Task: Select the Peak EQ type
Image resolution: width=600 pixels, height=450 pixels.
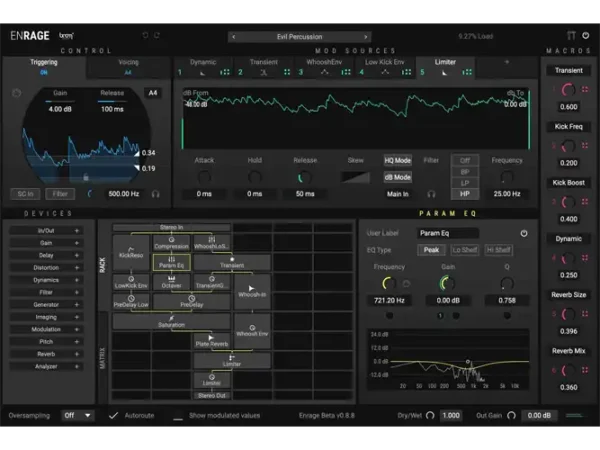Action: pyautogui.click(x=431, y=250)
